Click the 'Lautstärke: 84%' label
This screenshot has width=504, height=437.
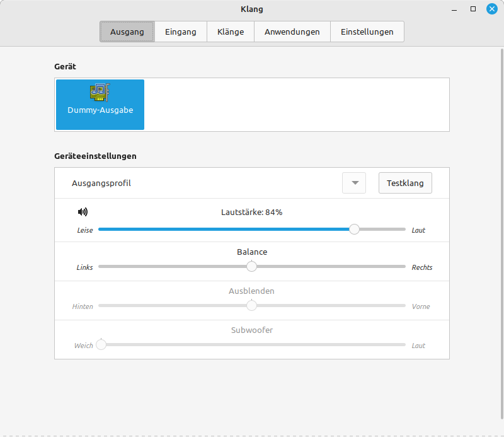point(251,213)
